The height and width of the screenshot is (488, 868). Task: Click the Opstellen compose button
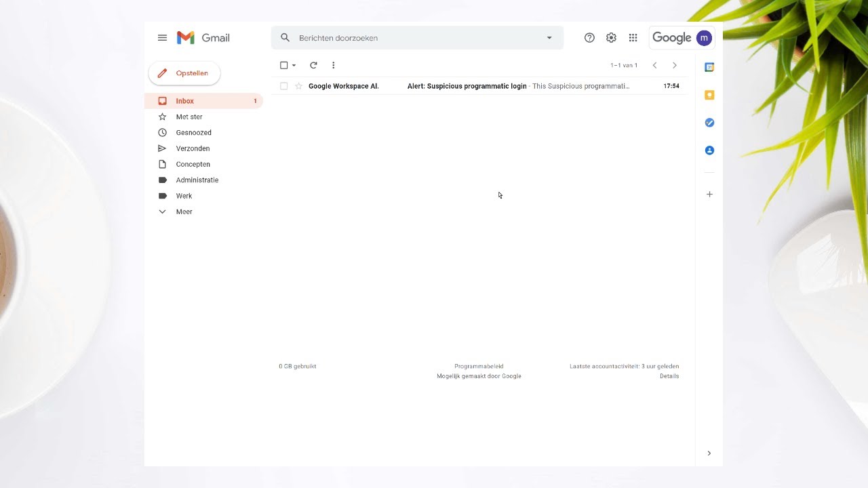click(x=184, y=73)
